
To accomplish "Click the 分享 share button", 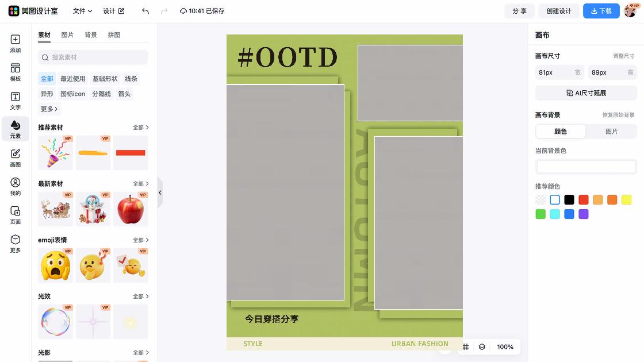I will click(520, 11).
